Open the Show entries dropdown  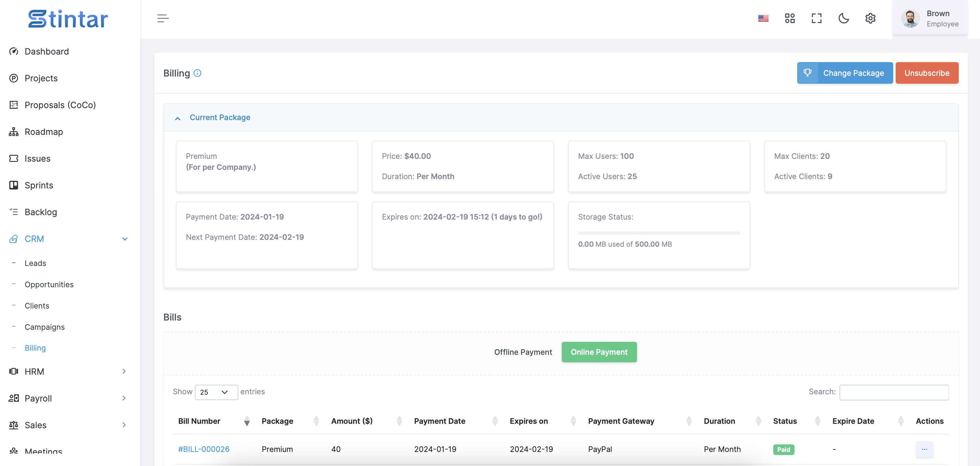pos(216,392)
